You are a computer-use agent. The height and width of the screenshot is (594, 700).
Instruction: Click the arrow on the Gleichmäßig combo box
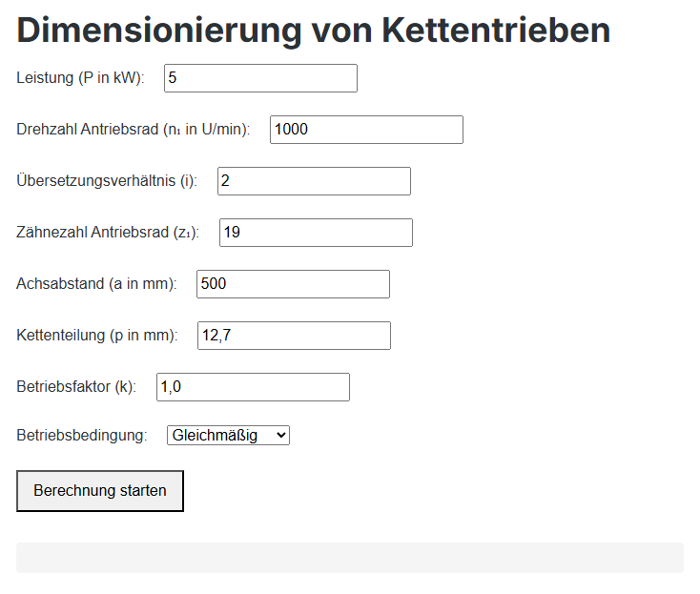pyautogui.click(x=279, y=436)
